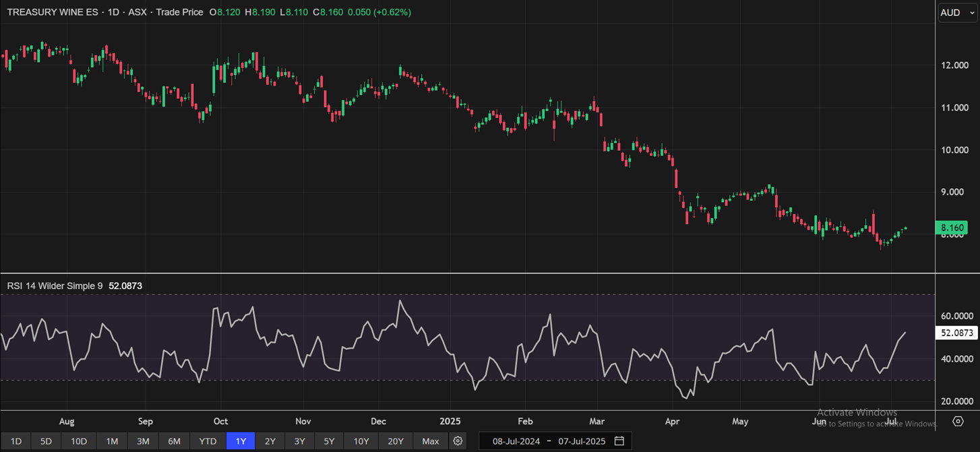Switch the chart to 2Y range
Image resolution: width=980 pixels, height=452 pixels.
coord(270,441)
